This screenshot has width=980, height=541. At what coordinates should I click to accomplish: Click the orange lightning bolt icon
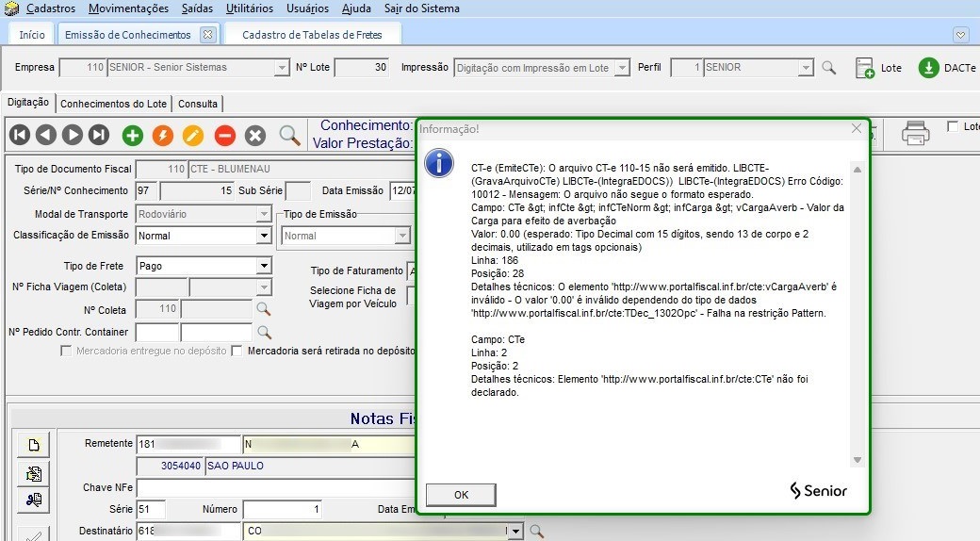162,135
